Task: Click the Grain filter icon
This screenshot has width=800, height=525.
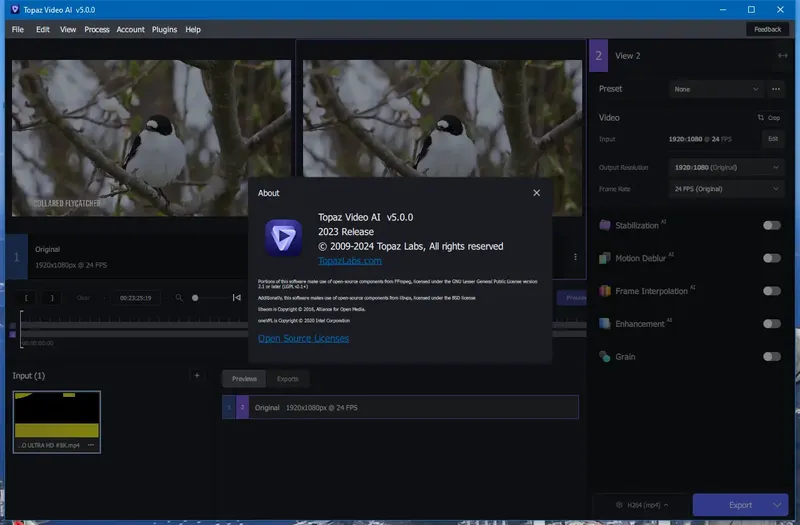Action: coord(605,356)
